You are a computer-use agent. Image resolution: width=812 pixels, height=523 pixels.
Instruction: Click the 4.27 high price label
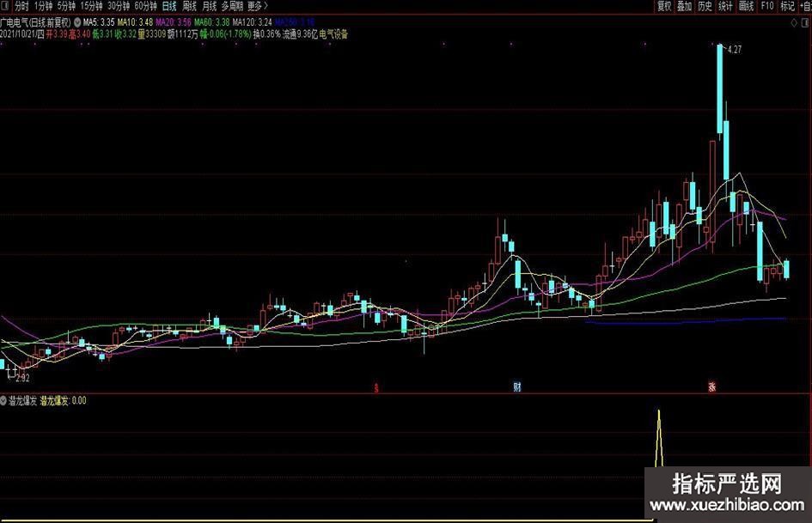tap(735, 50)
